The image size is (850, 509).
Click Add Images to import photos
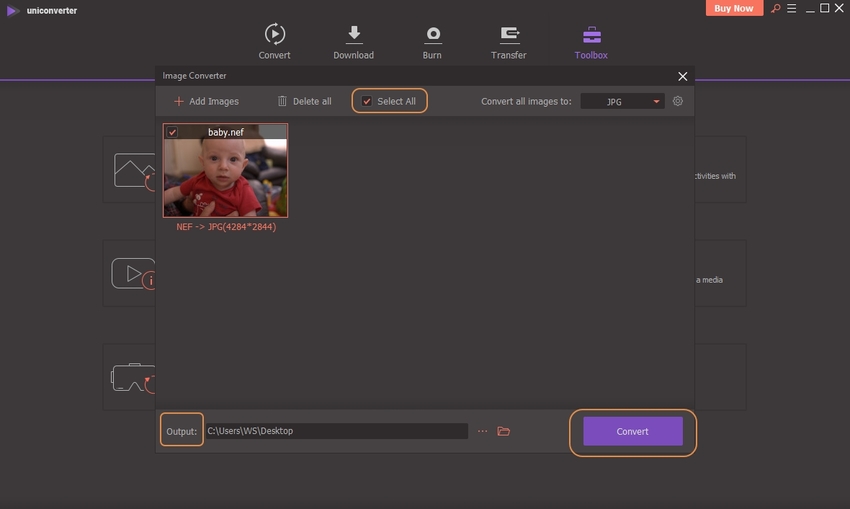click(206, 101)
